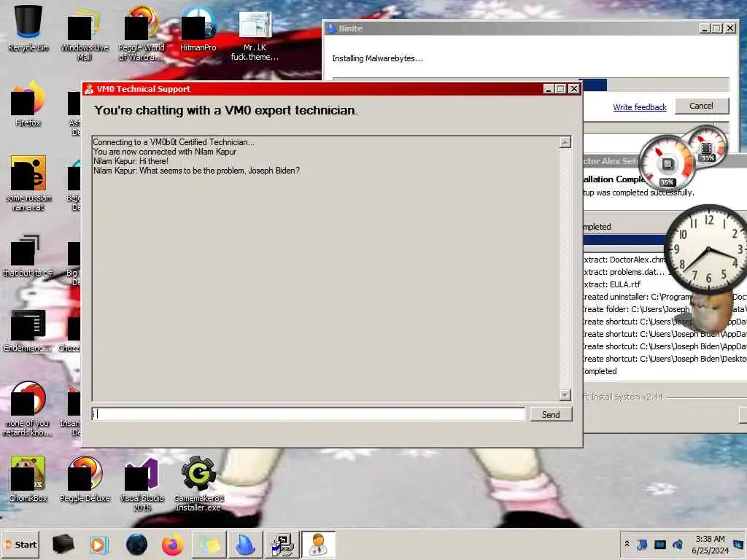Switch to VM0 Technical Support taskbar item
The image size is (747, 560).
click(x=318, y=544)
